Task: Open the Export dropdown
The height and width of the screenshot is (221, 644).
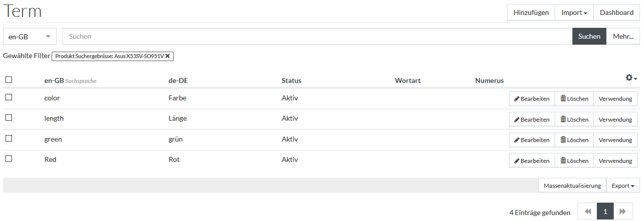Action: (x=623, y=186)
